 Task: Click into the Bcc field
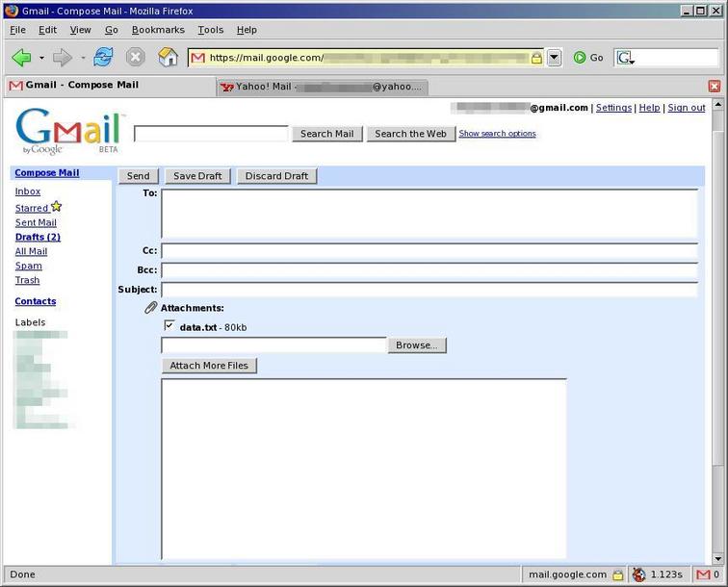[429, 270]
